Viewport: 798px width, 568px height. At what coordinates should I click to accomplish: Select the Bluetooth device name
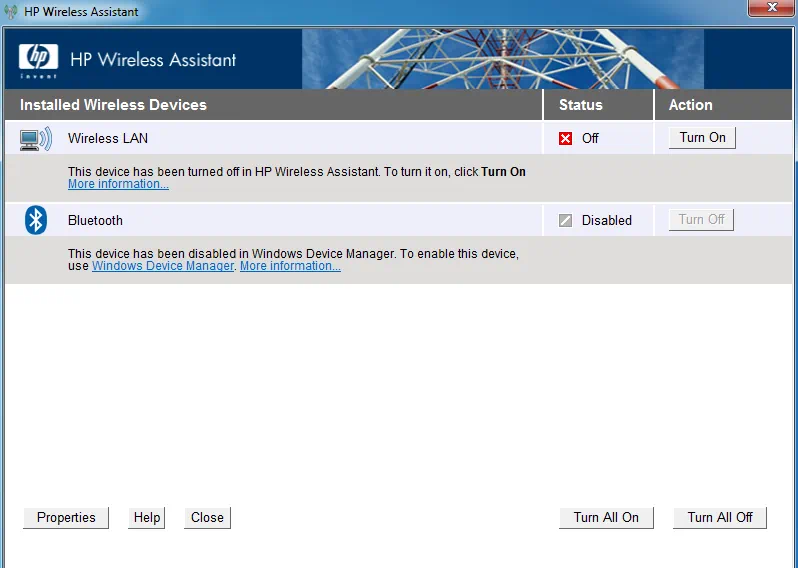coord(95,220)
